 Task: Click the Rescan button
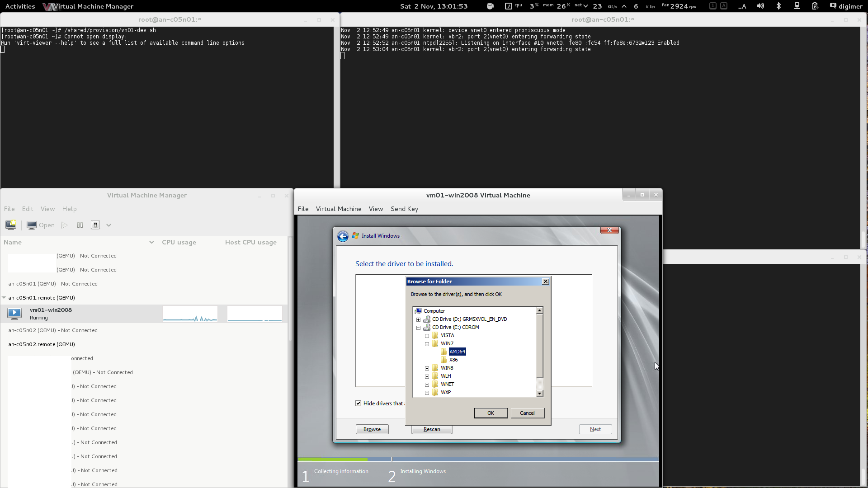[x=432, y=429]
